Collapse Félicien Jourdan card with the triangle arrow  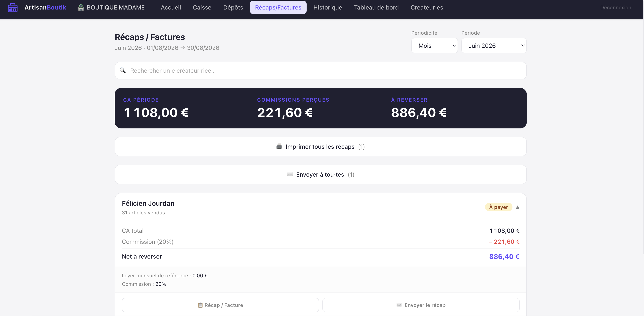tap(518, 207)
